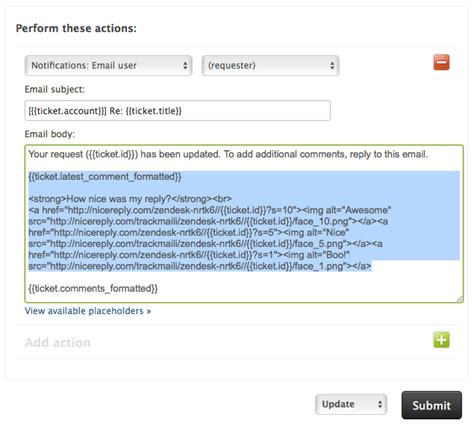Click the Perform these actions: heading
The width and height of the screenshot is (474, 426).
click(x=76, y=28)
